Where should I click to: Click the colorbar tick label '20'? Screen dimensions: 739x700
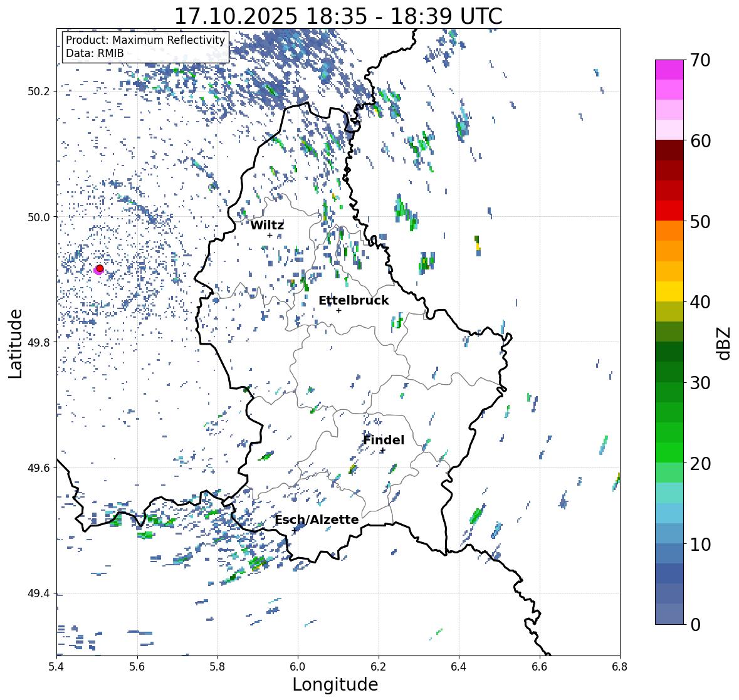(x=700, y=463)
